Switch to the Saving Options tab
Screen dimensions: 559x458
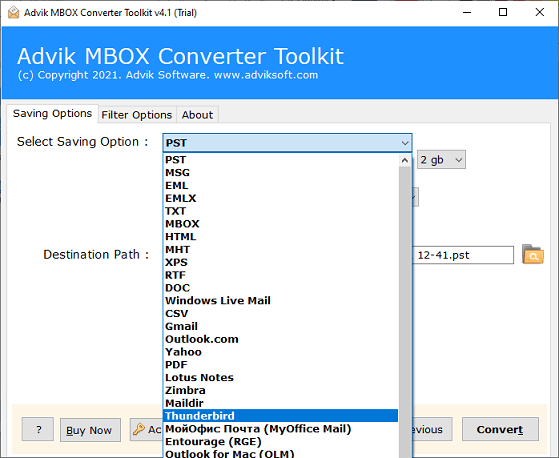pos(52,114)
